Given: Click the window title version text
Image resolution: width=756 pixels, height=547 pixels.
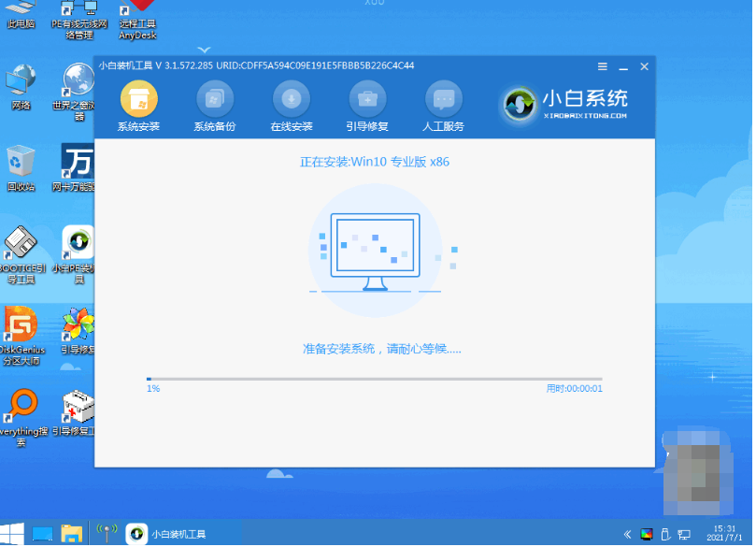Looking at the screenshot, I should tap(256, 65).
